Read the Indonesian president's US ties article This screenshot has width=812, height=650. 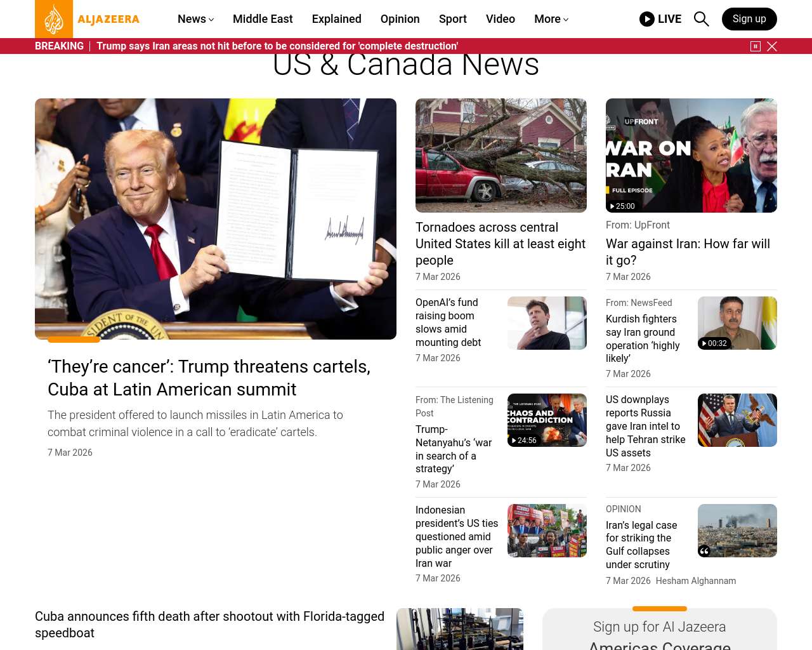pyautogui.click(x=457, y=536)
